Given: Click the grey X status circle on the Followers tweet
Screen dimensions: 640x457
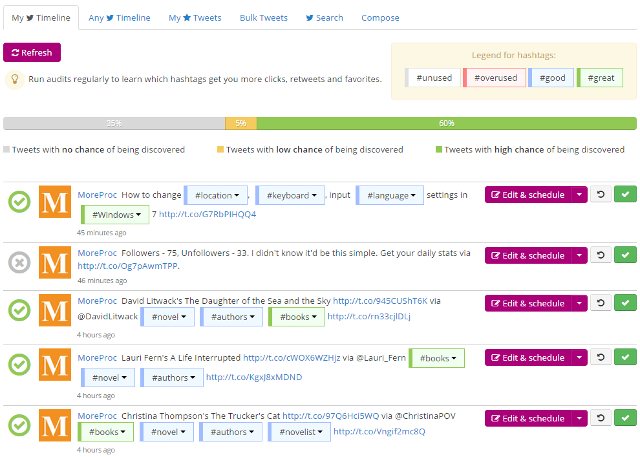Looking at the screenshot, I should pyautogui.click(x=18, y=262).
